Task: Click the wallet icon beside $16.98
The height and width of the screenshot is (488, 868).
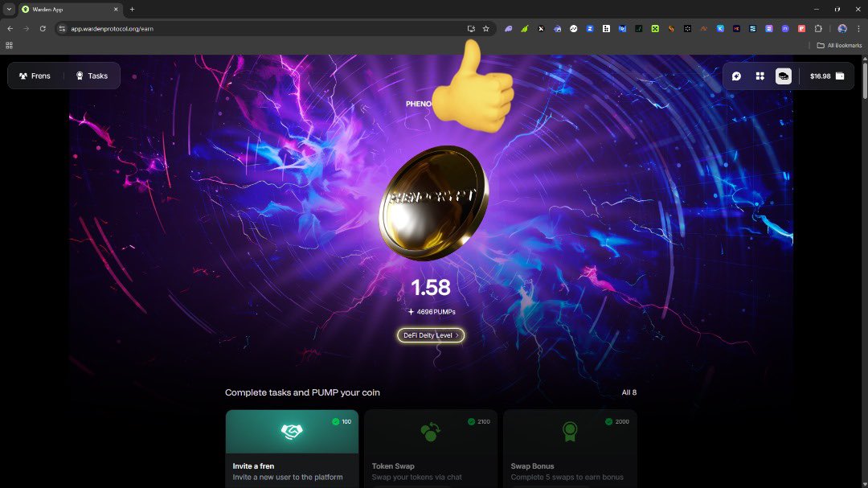Action: tap(840, 76)
